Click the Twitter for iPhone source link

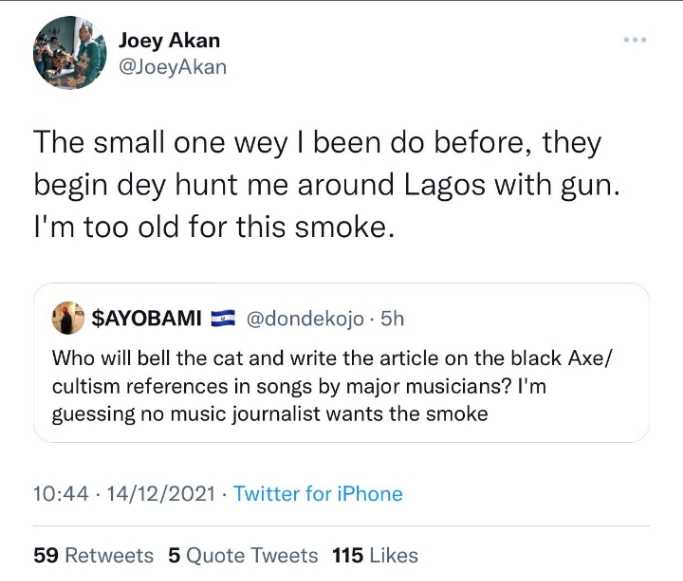(x=318, y=494)
